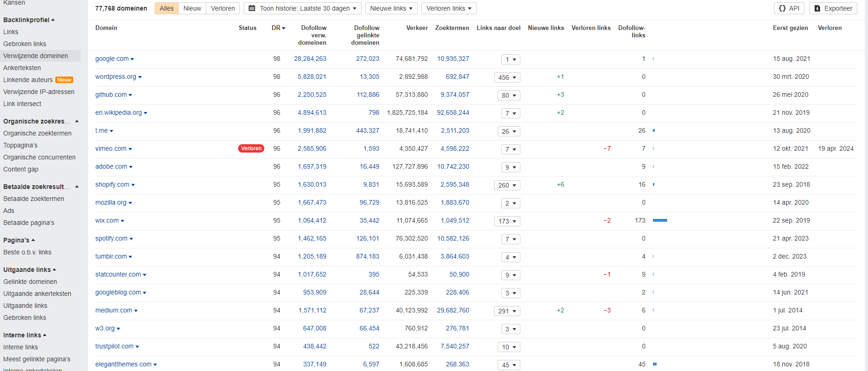
Task: Select the Alles filter tab
Action: (167, 8)
